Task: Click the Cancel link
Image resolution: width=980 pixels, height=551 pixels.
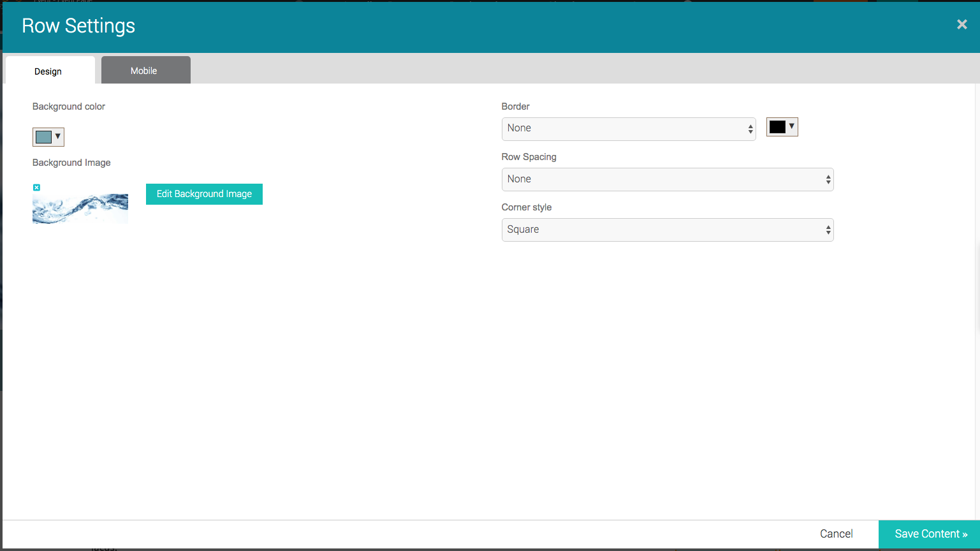Action: click(x=837, y=534)
